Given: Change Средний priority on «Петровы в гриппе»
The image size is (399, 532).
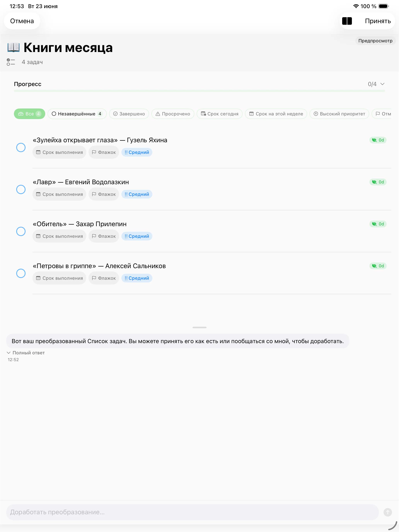Looking at the screenshot, I should pos(137,278).
